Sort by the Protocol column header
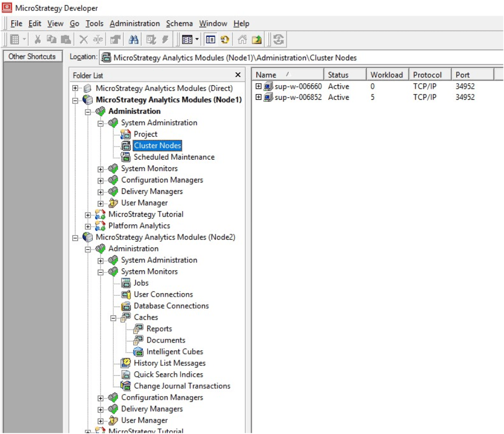 (430, 75)
